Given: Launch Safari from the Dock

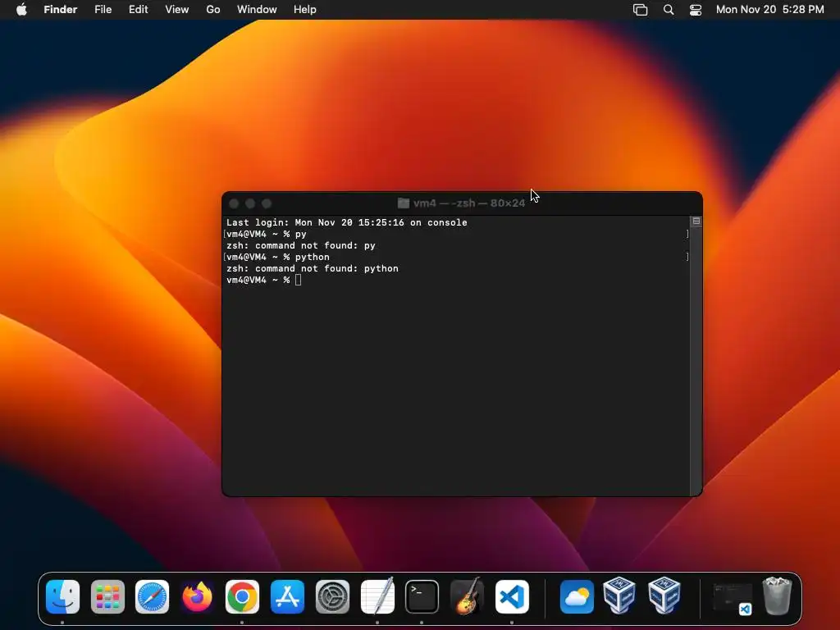Looking at the screenshot, I should pos(152,597).
